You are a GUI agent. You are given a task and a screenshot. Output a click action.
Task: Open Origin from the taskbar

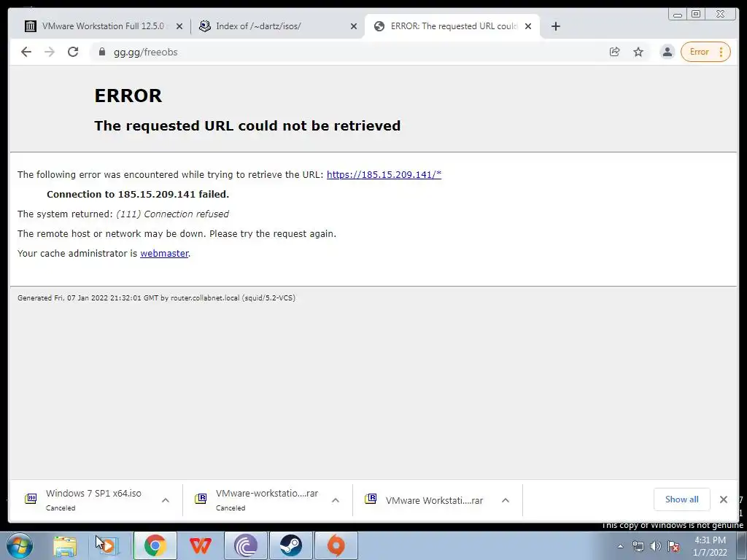click(x=336, y=545)
